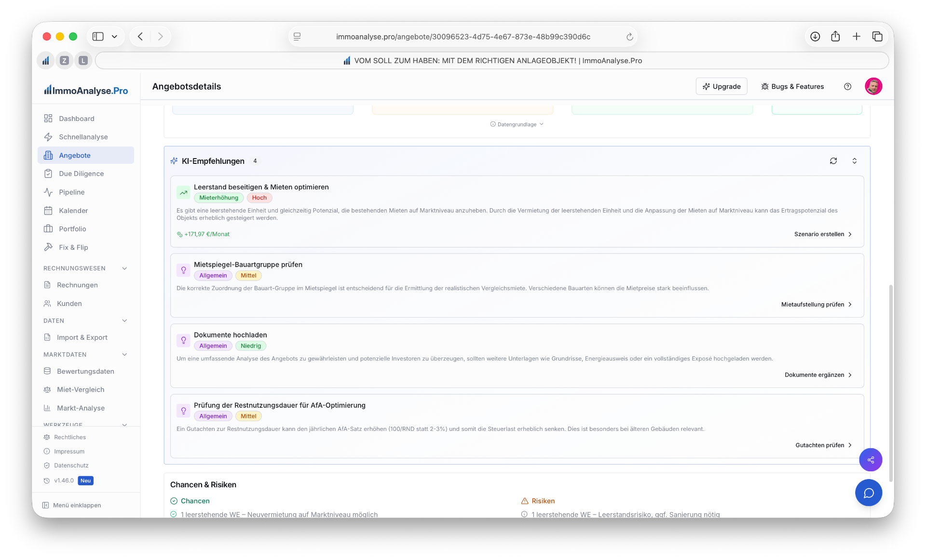Reload the current page
Viewport: 926px width, 560px height.
pos(629,37)
